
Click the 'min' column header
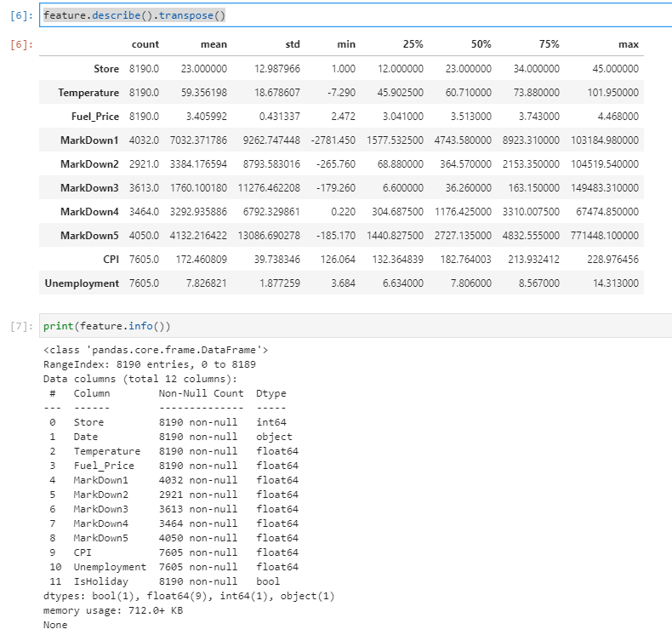[346, 44]
